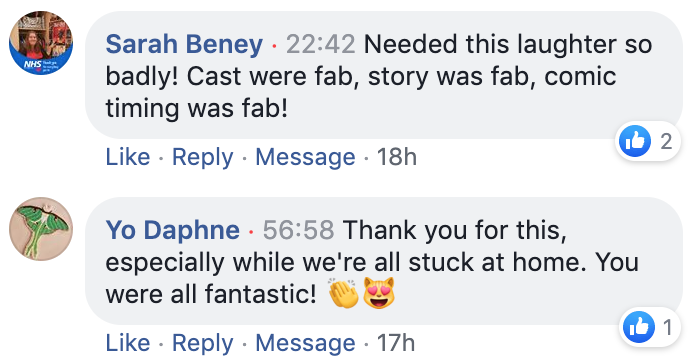The width and height of the screenshot is (700, 360).
Task: Reply to Sarah Beney's comment
Action: [x=203, y=157]
